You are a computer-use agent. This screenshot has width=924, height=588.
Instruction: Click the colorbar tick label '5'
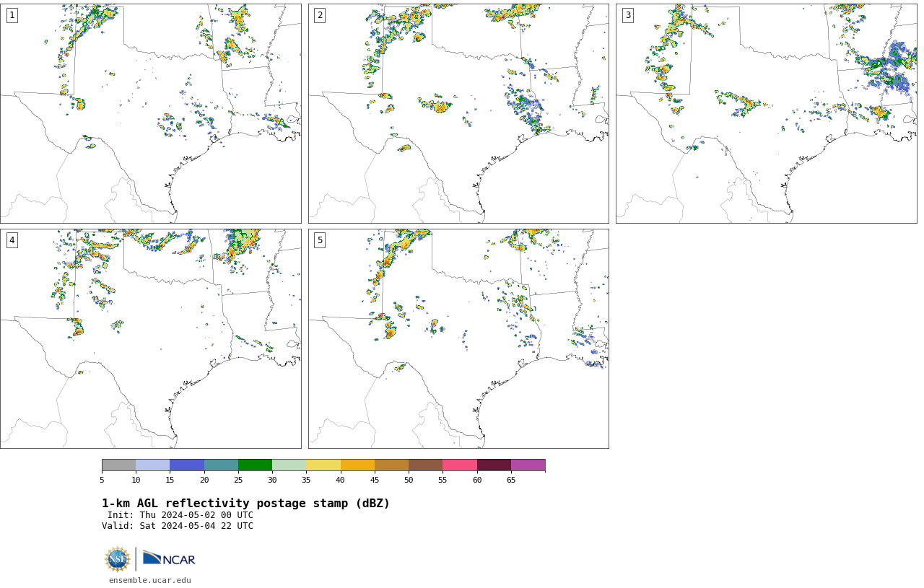coord(102,480)
